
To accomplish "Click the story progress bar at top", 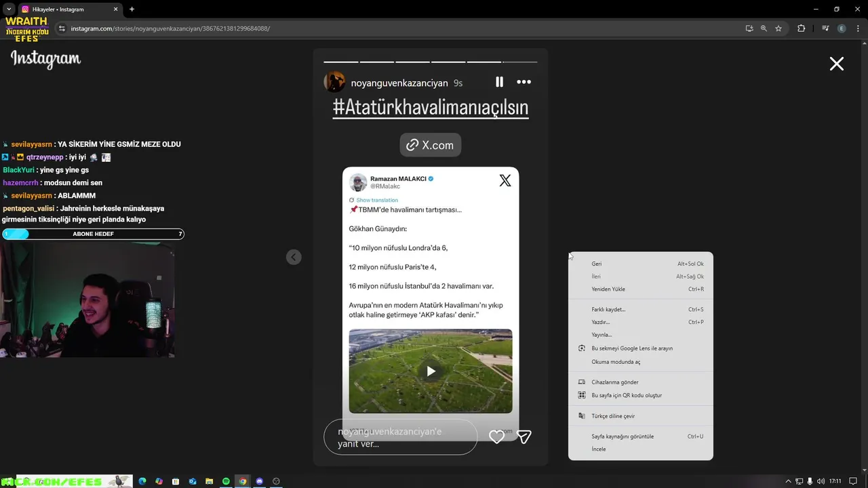I will (x=430, y=62).
